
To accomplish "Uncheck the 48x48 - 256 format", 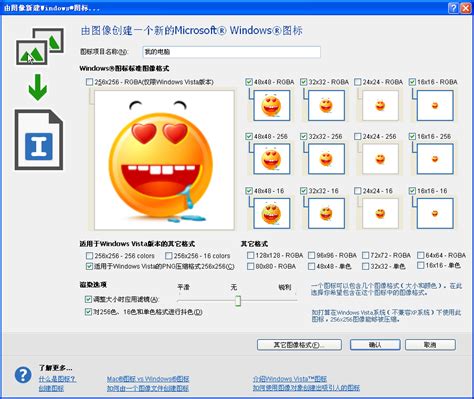I will coord(249,136).
